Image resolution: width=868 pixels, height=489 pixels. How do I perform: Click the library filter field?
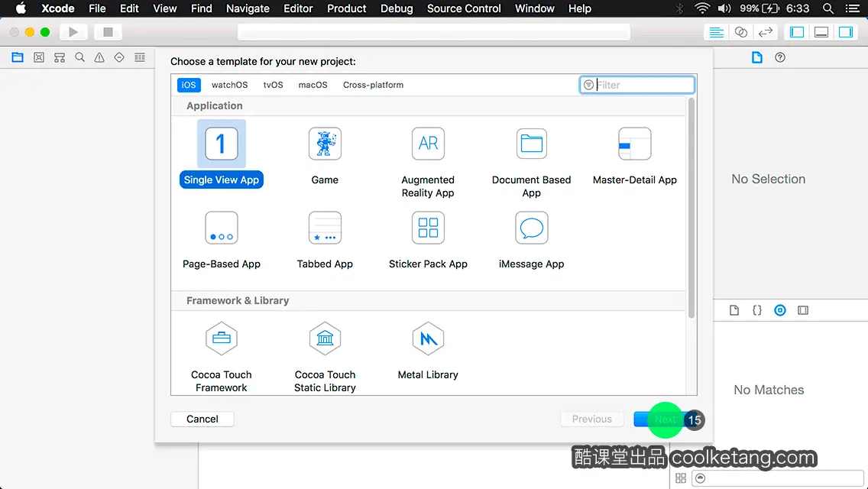click(x=777, y=478)
